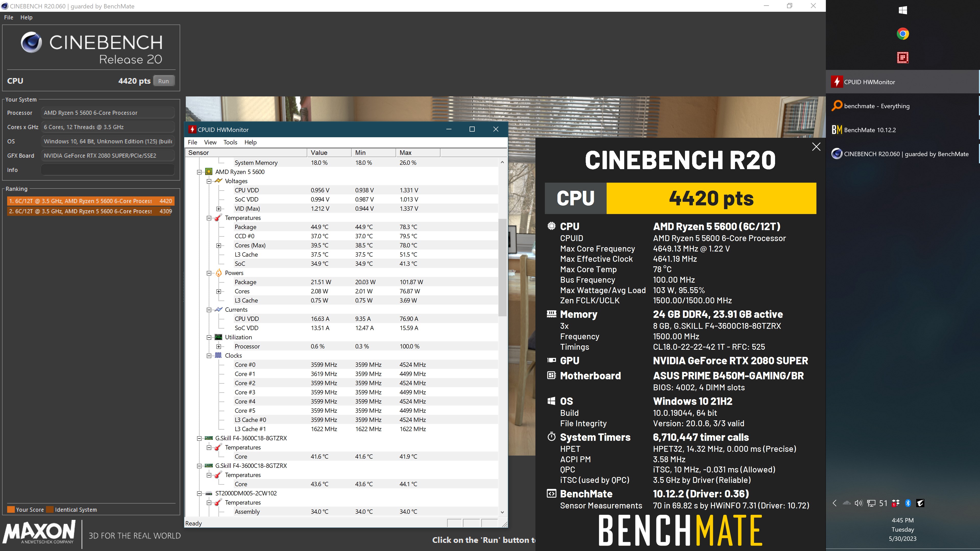980x551 pixels.
Task: Expand the VID (Max) row
Action: 218,209
